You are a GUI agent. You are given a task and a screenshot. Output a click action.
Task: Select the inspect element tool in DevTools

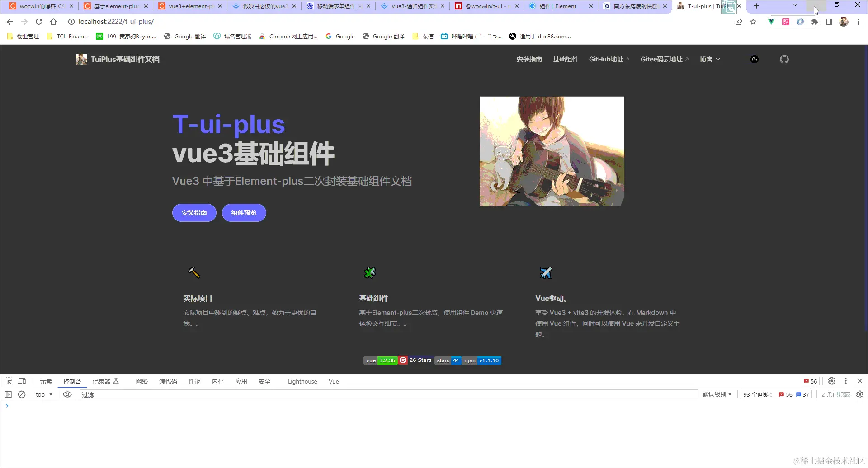tap(8, 381)
